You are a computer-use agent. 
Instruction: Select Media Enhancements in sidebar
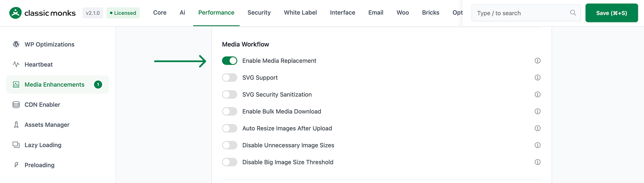pos(57,85)
